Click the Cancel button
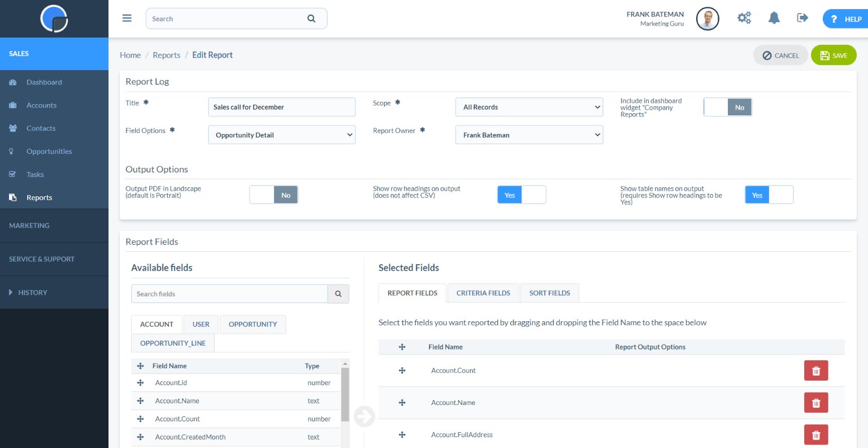The height and width of the screenshot is (448, 868). click(x=780, y=55)
